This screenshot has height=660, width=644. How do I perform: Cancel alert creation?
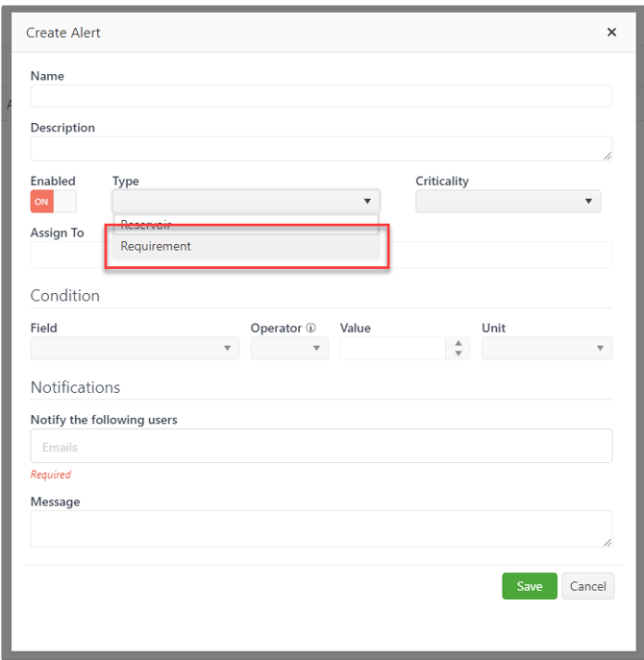[588, 586]
